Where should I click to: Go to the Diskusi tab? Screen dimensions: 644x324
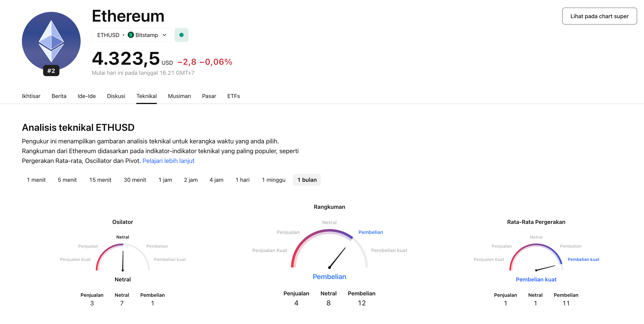coord(116,96)
